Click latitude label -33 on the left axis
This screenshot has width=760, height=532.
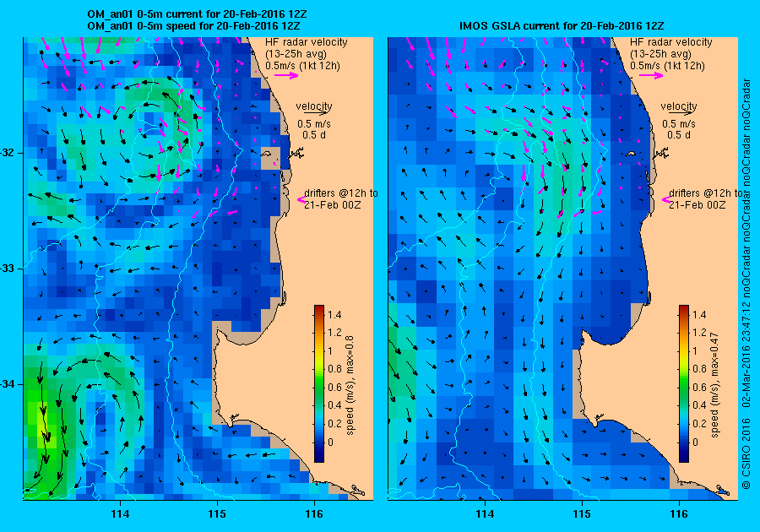point(8,269)
